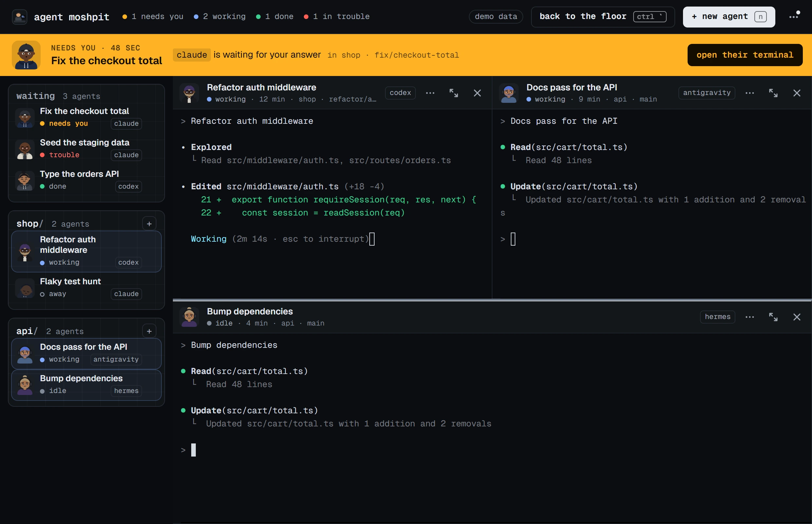The width and height of the screenshot is (812, 524).
Task: Click the avatar in Docs pass pane header
Action: [x=508, y=93]
